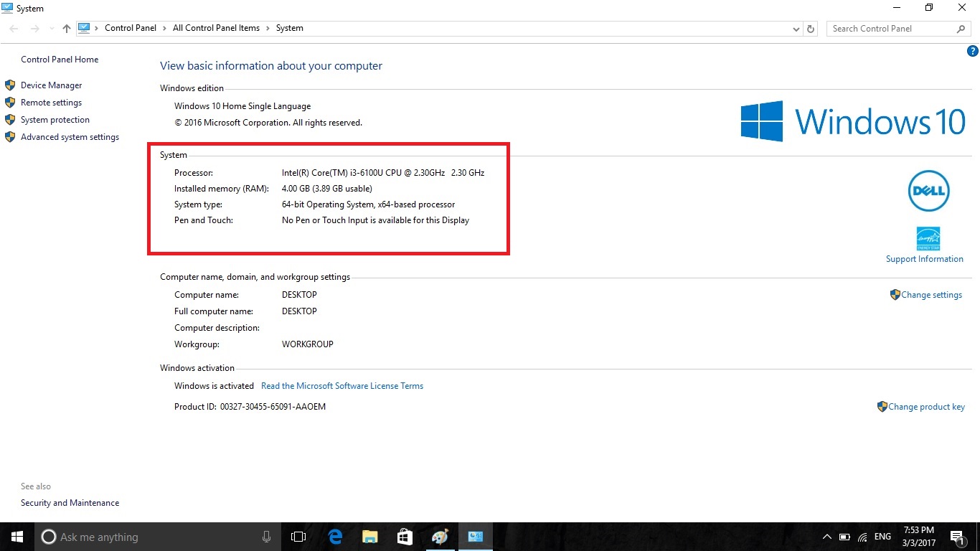
Task: Click the Wi-Fi icon in the system tray
Action: (x=862, y=536)
